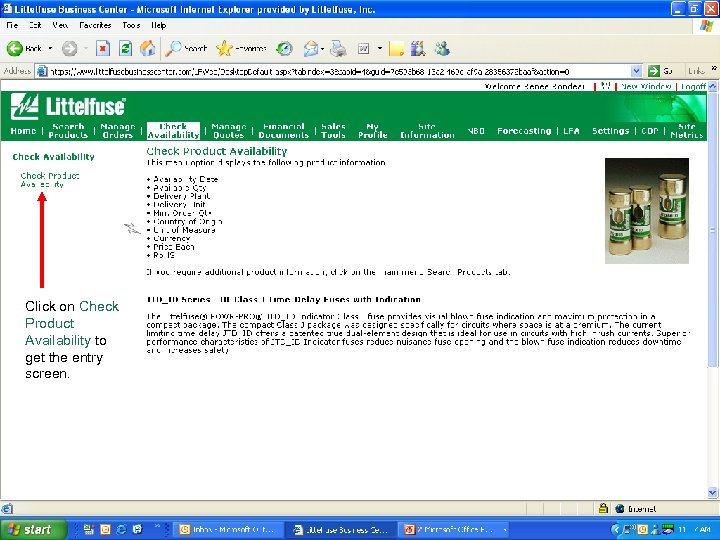
Task: Open the Messenger people icon
Action: (442, 48)
